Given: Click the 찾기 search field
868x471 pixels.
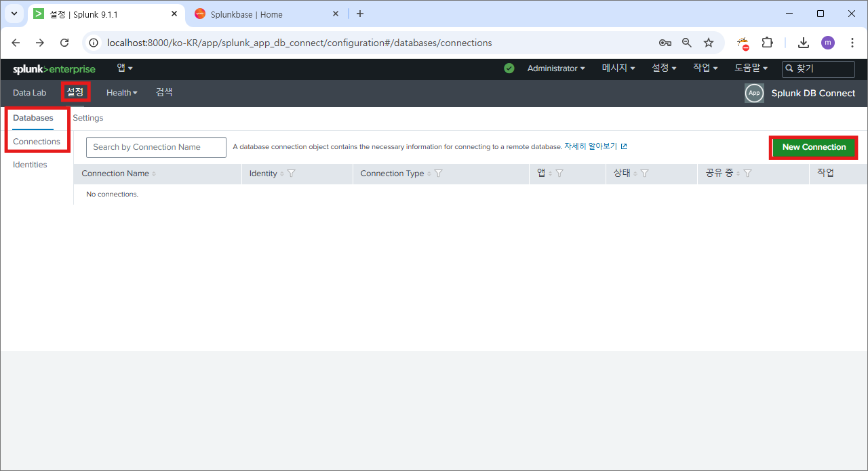Looking at the screenshot, I should 818,68.
